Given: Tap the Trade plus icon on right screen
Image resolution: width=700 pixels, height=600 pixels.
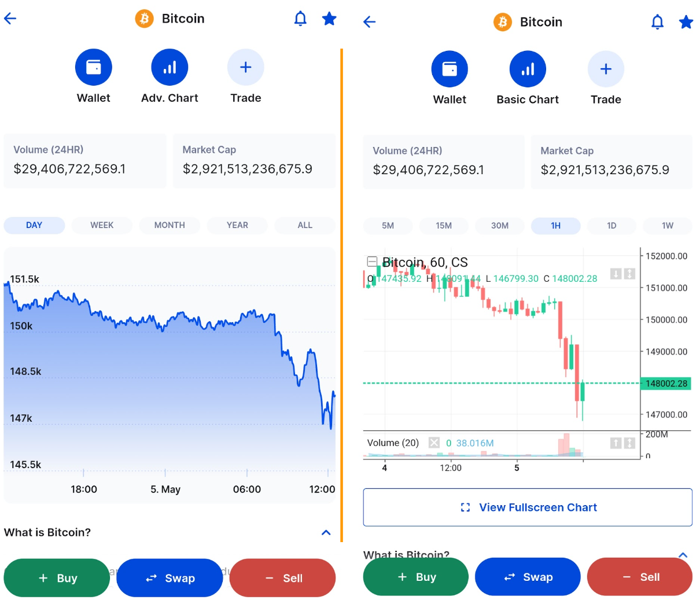Looking at the screenshot, I should click(606, 69).
